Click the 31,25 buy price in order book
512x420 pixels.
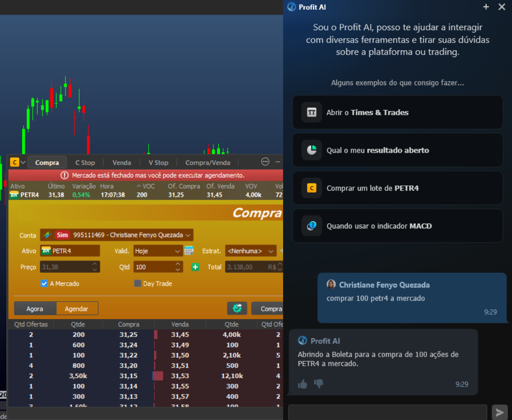(128, 335)
